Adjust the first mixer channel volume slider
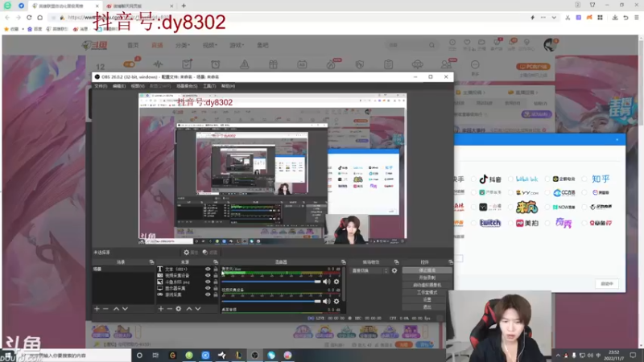 coord(271,282)
